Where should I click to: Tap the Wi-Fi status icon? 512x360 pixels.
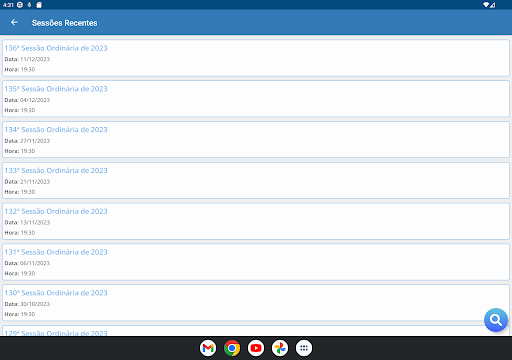tap(486, 5)
